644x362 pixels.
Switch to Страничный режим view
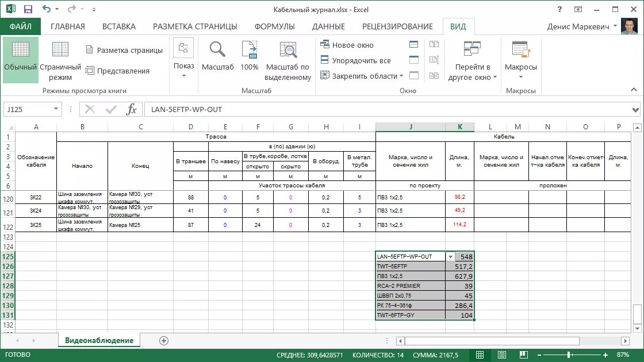pyautogui.click(x=60, y=60)
